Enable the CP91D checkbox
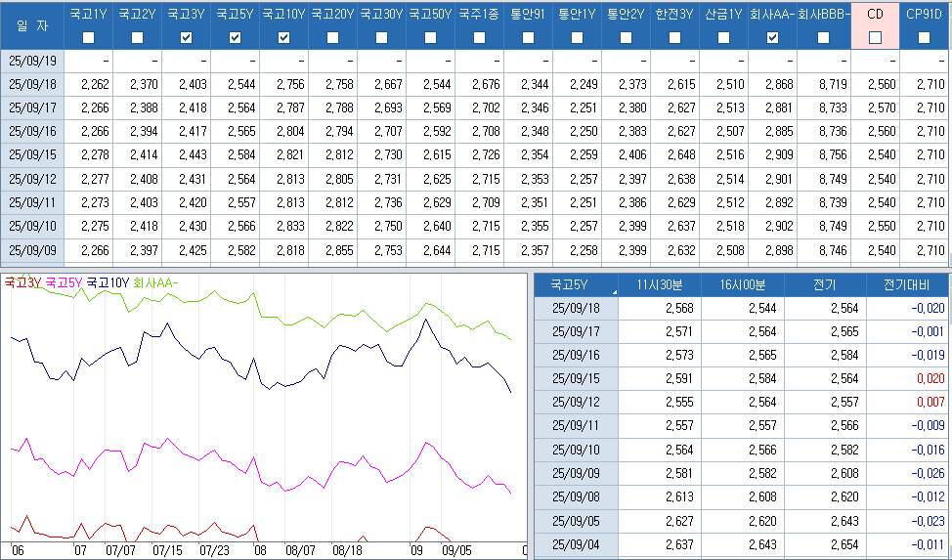Image resolution: width=952 pixels, height=560 pixels. point(924,37)
